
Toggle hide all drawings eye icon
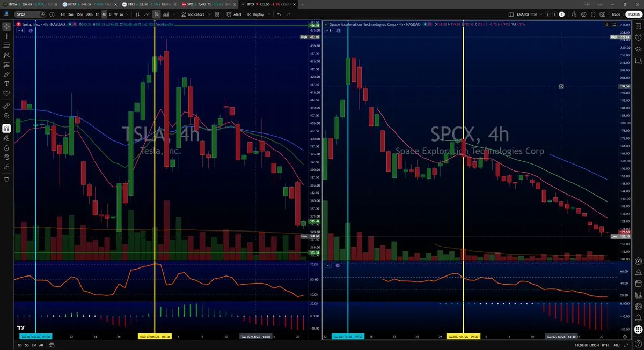[x=6, y=157]
